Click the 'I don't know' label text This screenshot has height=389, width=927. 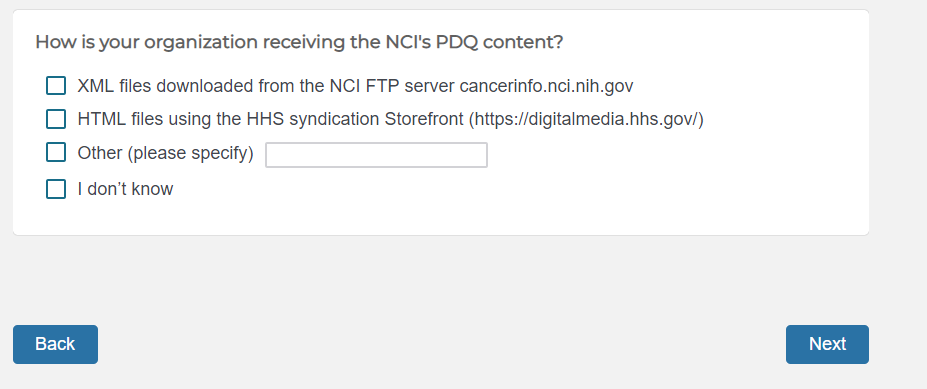[x=125, y=189]
